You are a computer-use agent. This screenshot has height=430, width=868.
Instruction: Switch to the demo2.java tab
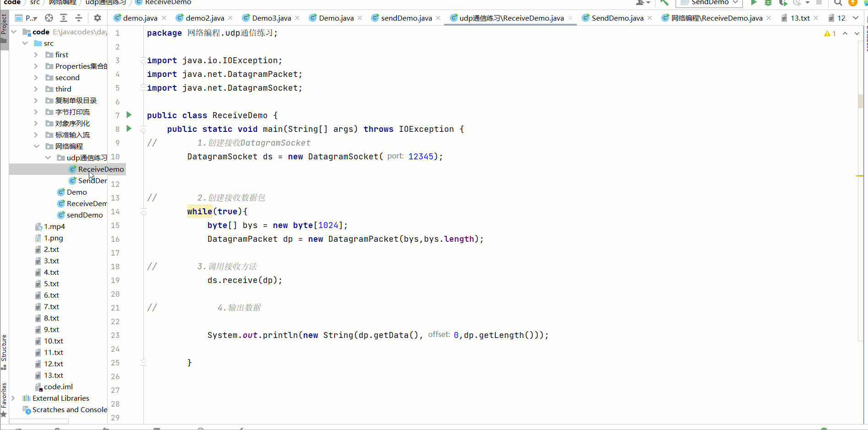click(x=205, y=18)
